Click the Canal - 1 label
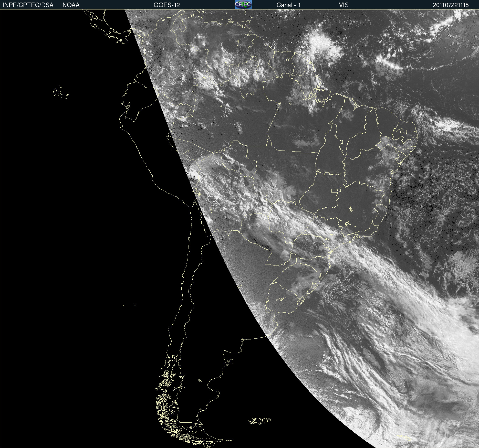The image size is (479, 448). point(289,5)
